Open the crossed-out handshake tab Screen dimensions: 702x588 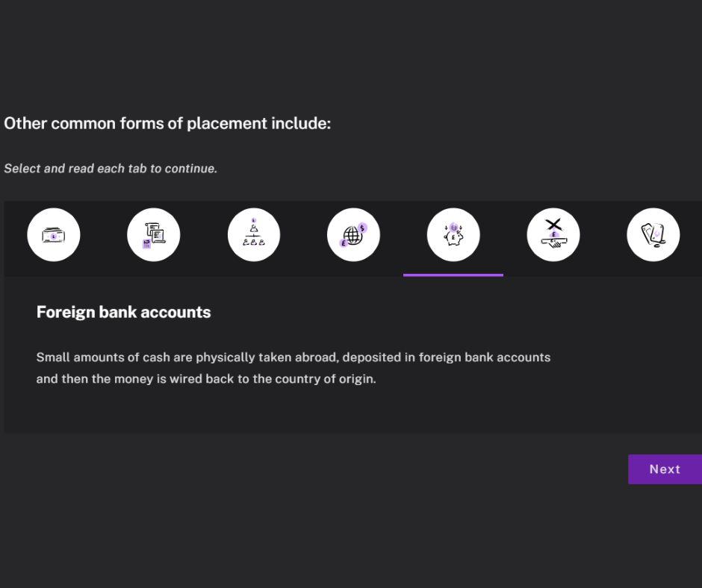553,234
